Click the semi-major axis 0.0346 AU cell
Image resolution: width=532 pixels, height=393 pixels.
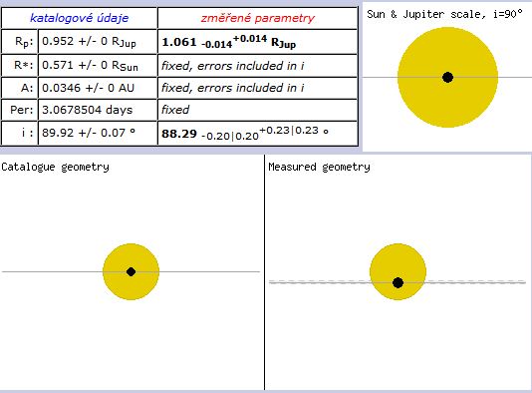click(98, 88)
